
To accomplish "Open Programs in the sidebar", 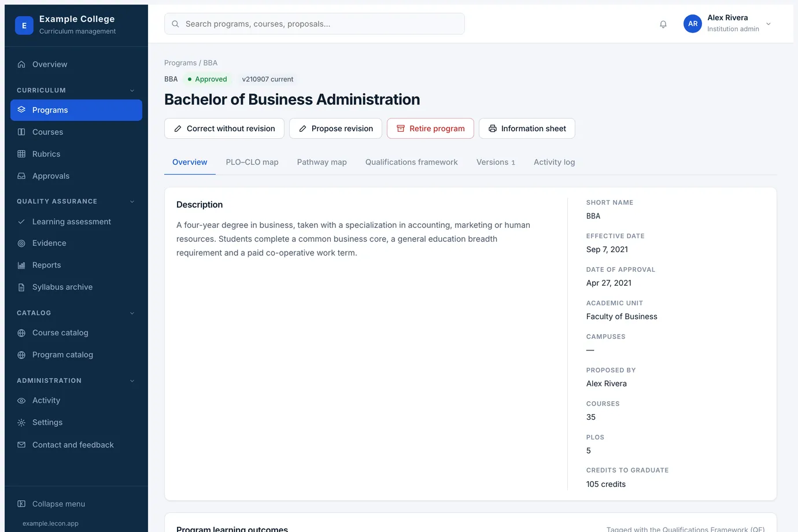I will 76,110.
